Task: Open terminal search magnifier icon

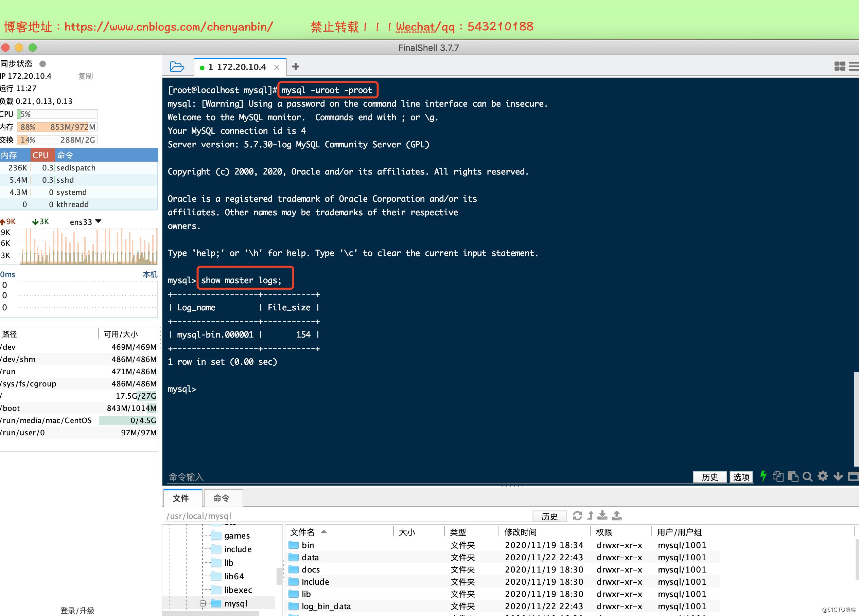Action: [x=807, y=477]
